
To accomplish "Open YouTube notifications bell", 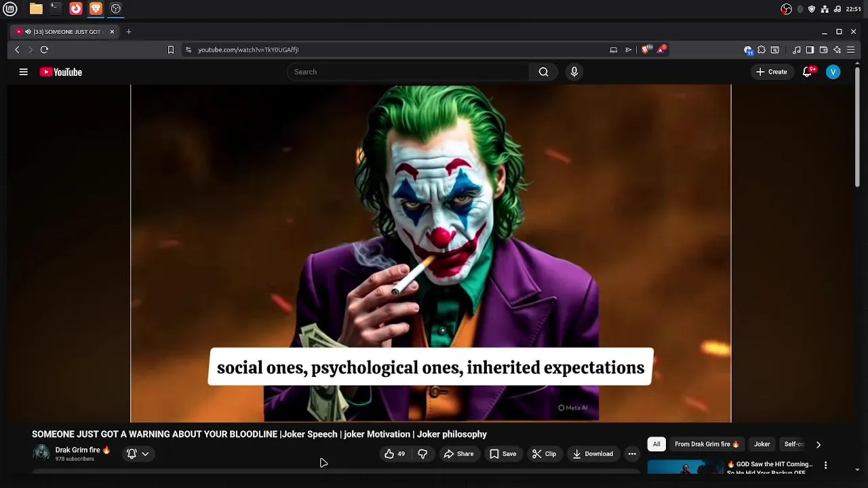I will (807, 72).
